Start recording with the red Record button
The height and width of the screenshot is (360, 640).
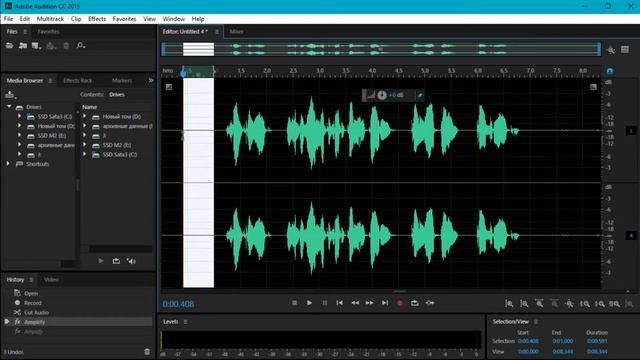(400, 303)
